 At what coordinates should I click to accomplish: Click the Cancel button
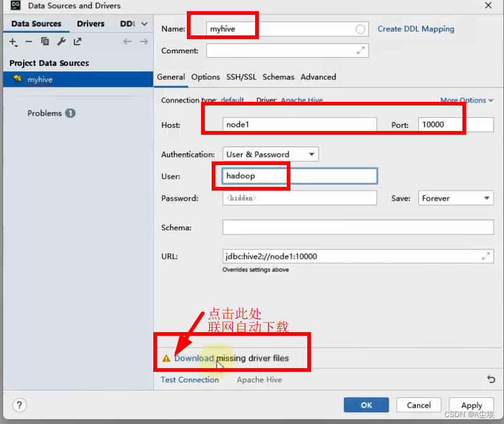(418, 405)
